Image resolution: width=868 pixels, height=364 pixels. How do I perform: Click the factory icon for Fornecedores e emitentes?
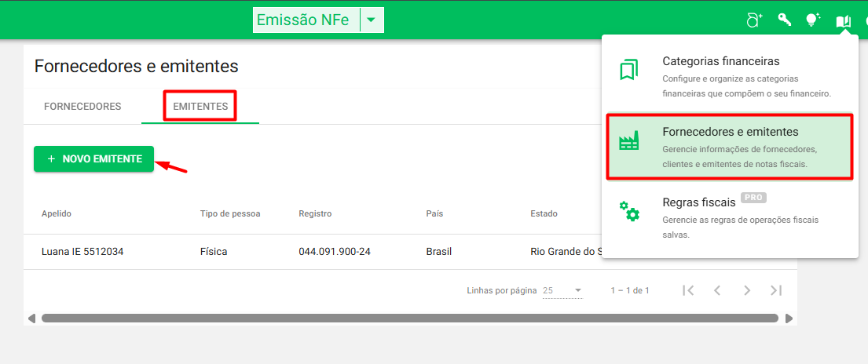[x=628, y=140]
